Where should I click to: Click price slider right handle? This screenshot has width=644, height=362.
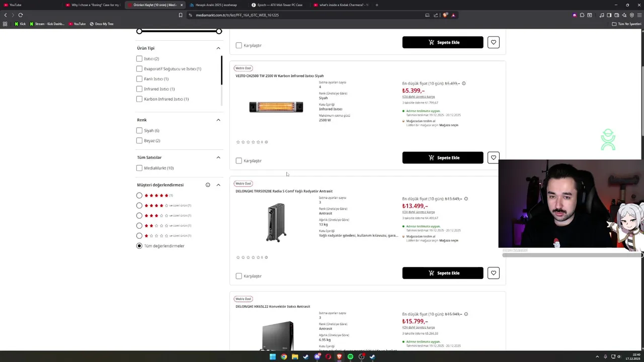point(219,32)
